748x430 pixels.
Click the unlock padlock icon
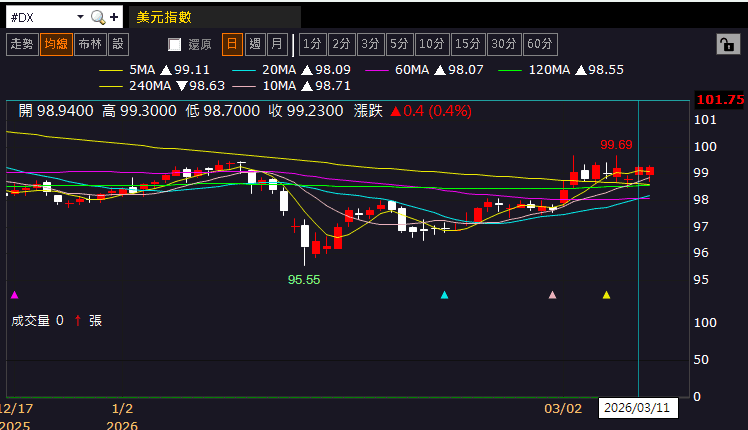pos(724,44)
